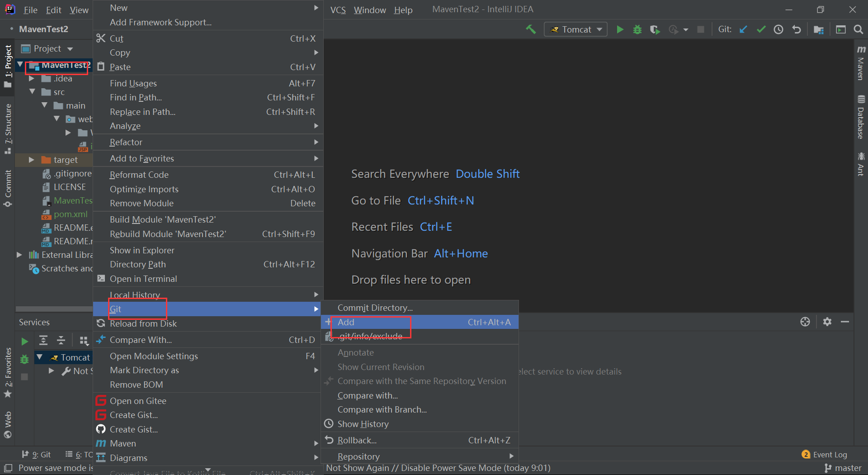Open the Maven tool window tab
This screenshot has width=868, height=475.
point(861,63)
